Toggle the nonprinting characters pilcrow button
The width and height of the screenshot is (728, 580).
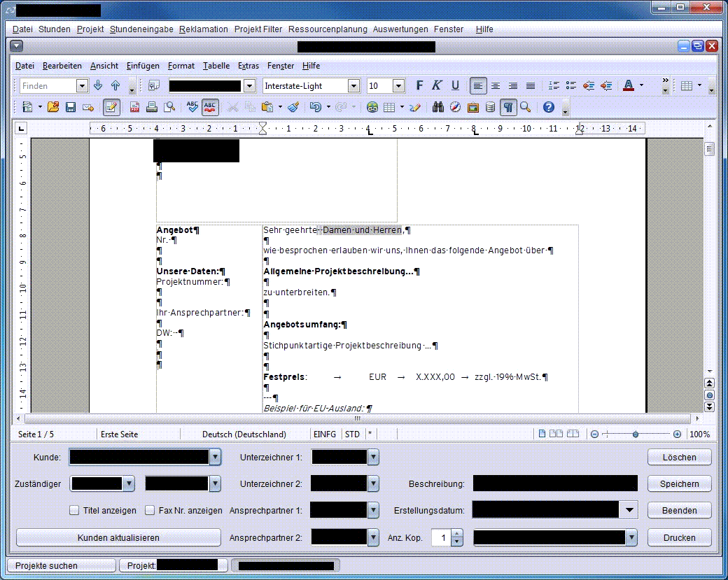[x=507, y=107]
